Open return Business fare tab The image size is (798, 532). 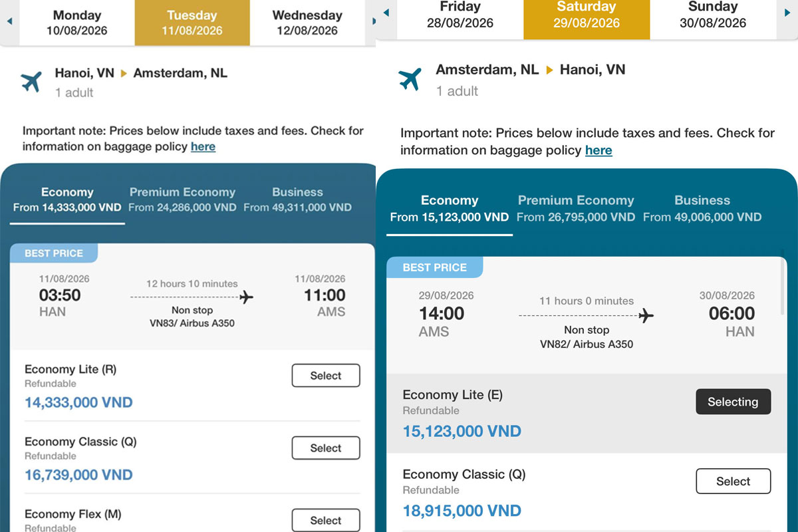point(702,208)
